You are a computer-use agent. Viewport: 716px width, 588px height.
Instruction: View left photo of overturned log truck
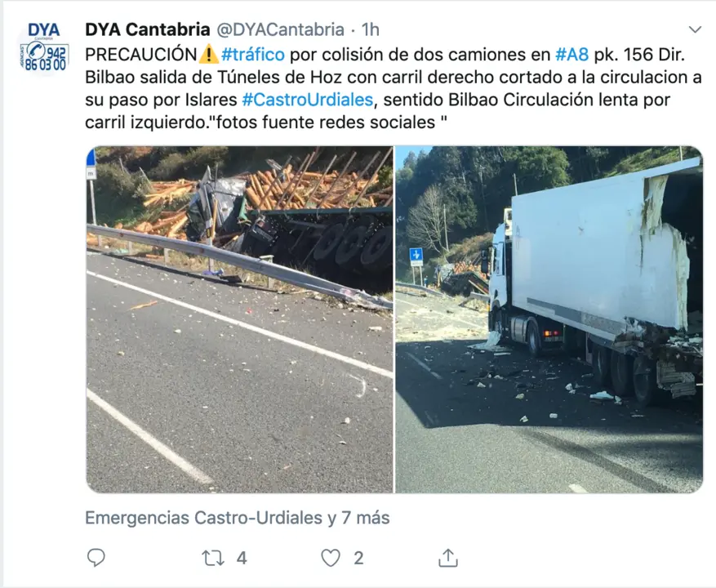[240, 319]
